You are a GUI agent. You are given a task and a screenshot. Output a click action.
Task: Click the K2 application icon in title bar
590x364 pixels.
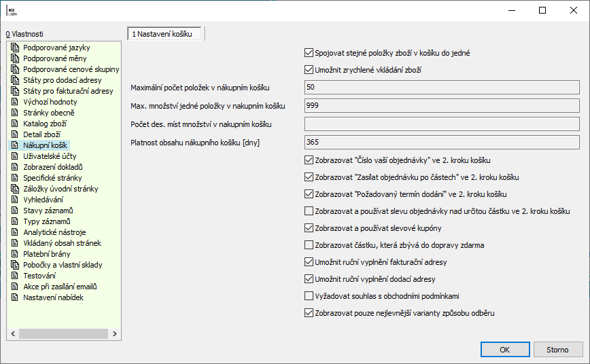tap(12, 11)
